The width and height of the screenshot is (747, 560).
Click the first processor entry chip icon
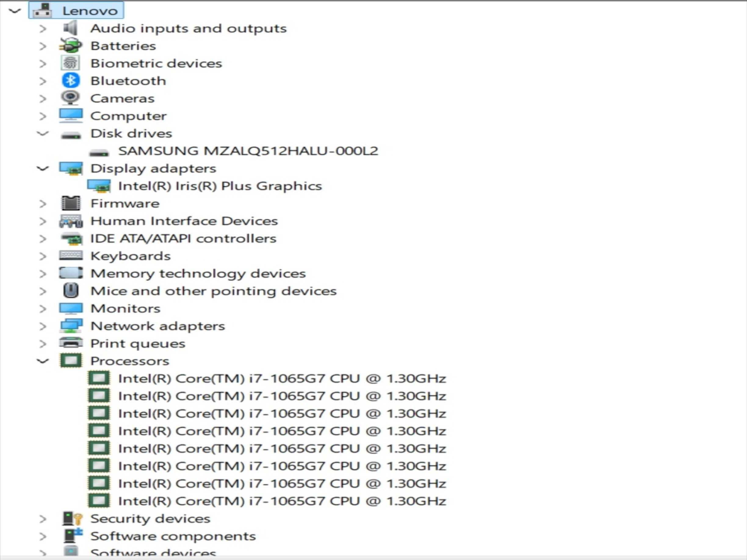point(99,378)
